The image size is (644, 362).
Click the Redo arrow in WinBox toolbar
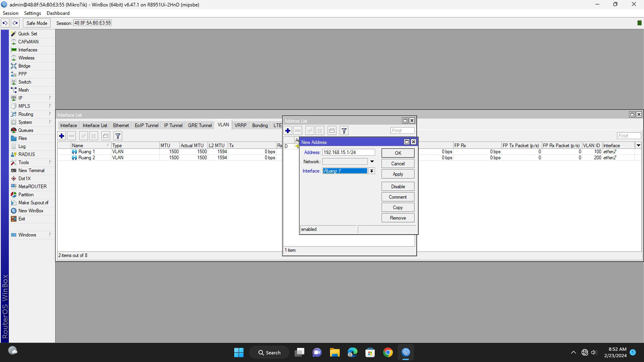tap(15, 23)
